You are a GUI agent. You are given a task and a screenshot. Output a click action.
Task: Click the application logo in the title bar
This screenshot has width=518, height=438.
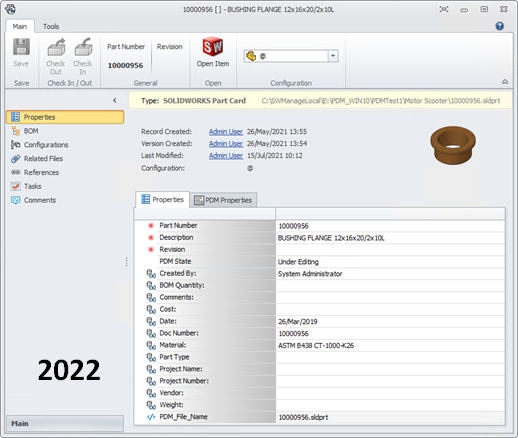10,9
